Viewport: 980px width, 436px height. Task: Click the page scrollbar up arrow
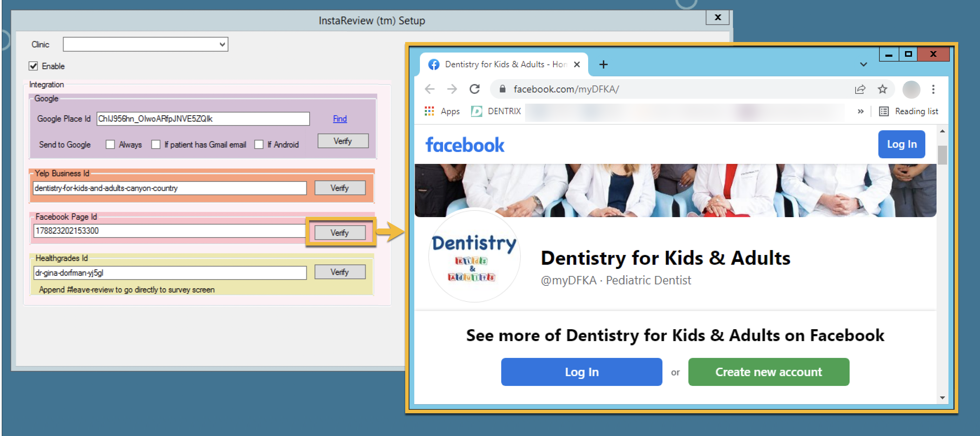click(x=942, y=131)
